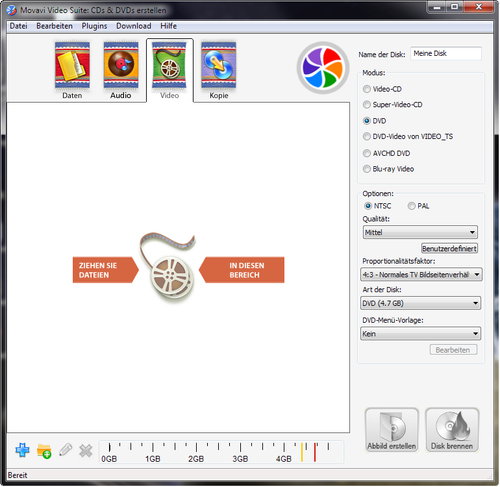Expand the Proportionalitätsfaktor 4:3 dropdown
500x487 pixels.
point(421,275)
